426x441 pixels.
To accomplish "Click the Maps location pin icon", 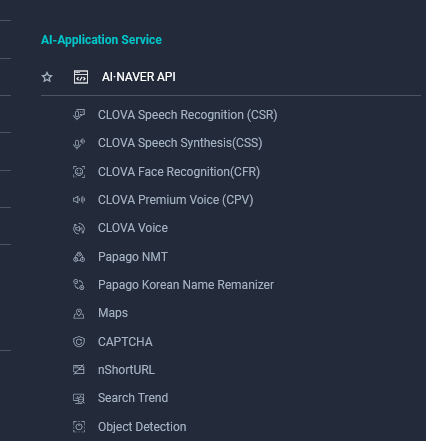I will tap(79, 313).
